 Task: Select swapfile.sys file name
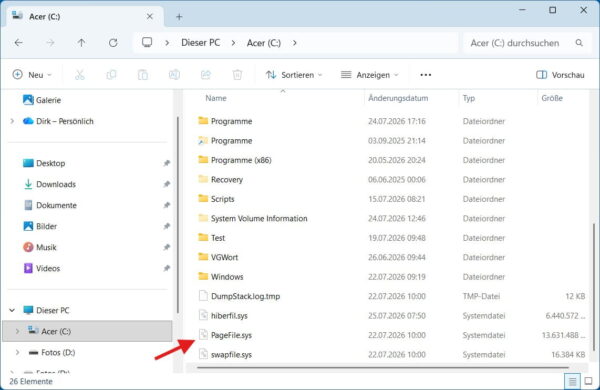point(231,355)
